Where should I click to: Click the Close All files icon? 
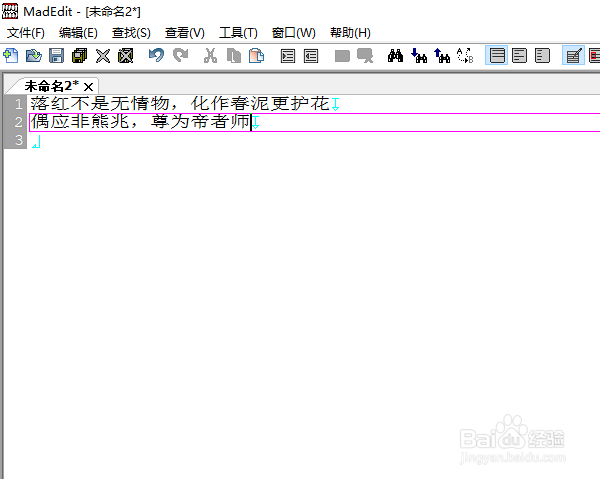coord(126,56)
